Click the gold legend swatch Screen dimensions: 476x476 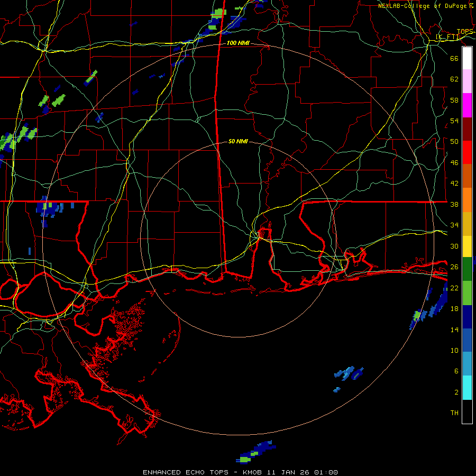point(467,224)
